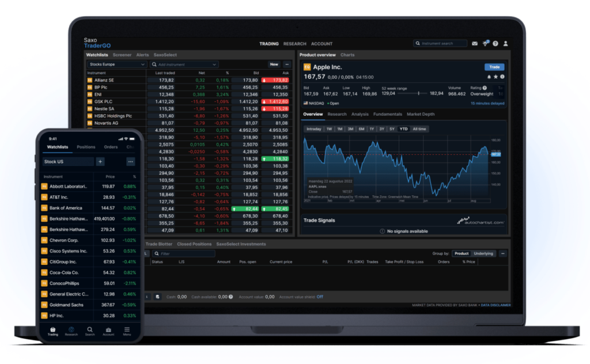Viewport: 590px width, 364px height.
Task: Tap the Positions tab on the phone
Action: [x=86, y=147]
